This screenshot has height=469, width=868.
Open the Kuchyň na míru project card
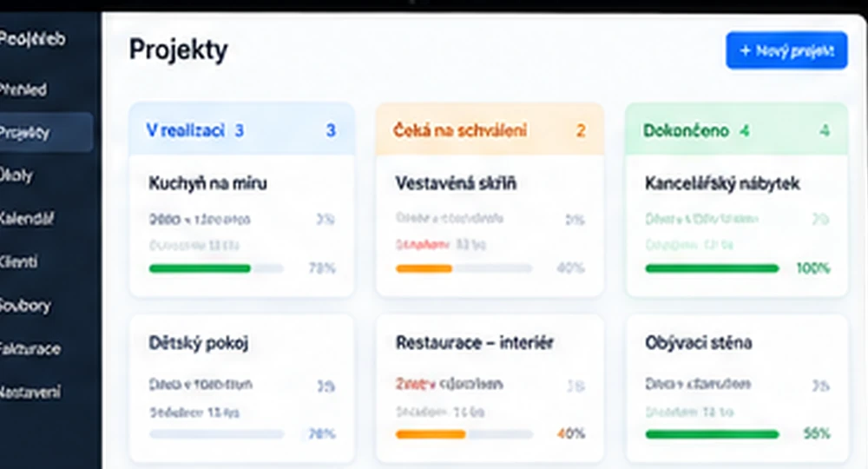tap(241, 226)
